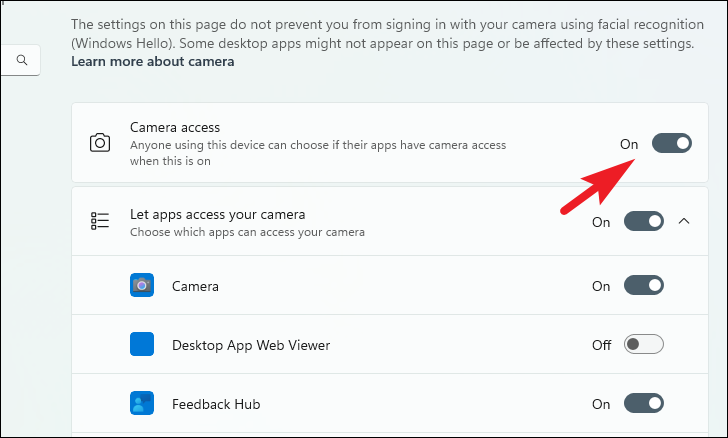Click the camera icon beside Camera access
728x438 pixels.
(x=100, y=143)
